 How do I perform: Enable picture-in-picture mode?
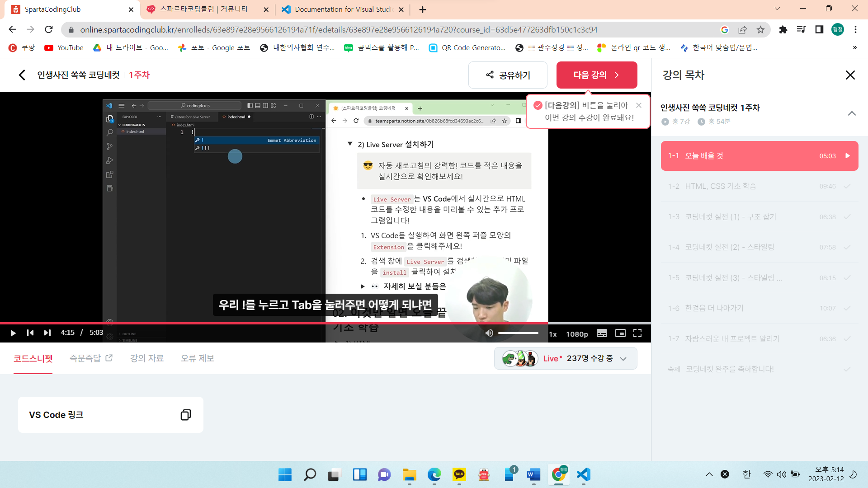pyautogui.click(x=620, y=333)
